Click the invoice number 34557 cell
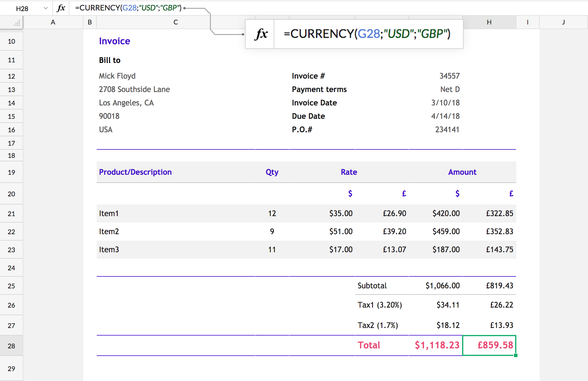This screenshot has width=588, height=381. 449,76
